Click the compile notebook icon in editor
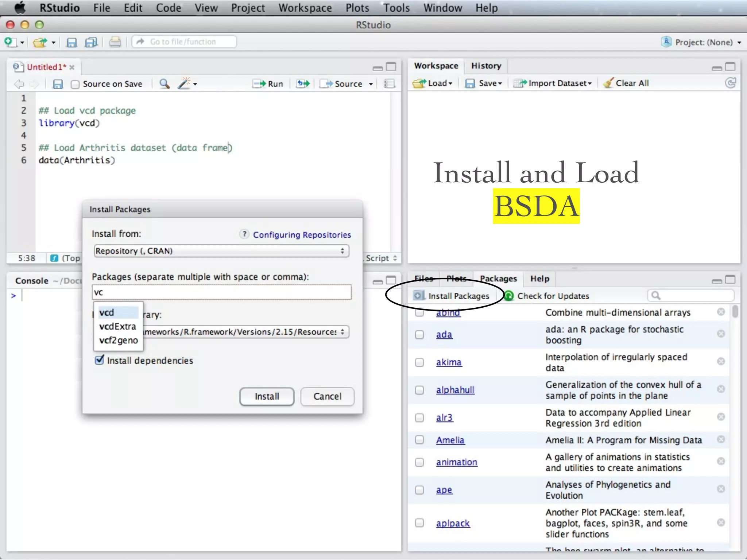This screenshot has width=747, height=560. pyautogui.click(x=390, y=84)
